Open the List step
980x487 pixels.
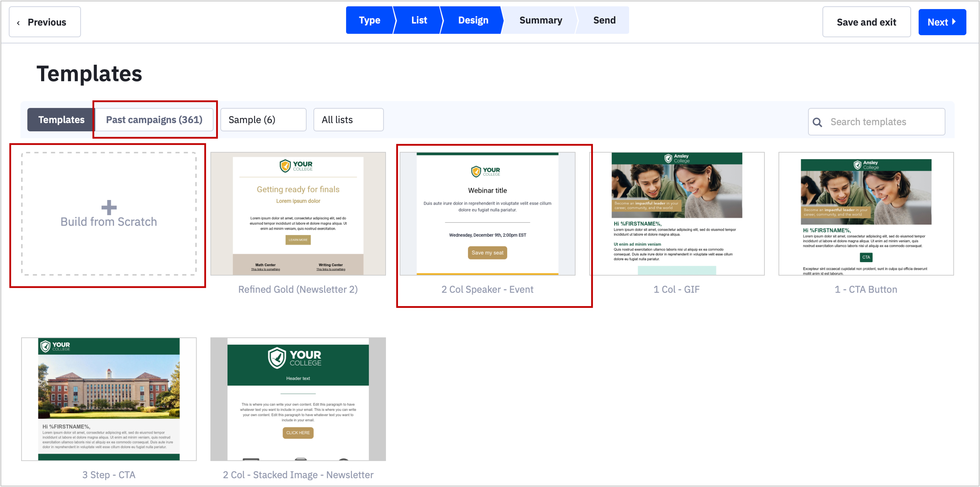pyautogui.click(x=419, y=20)
